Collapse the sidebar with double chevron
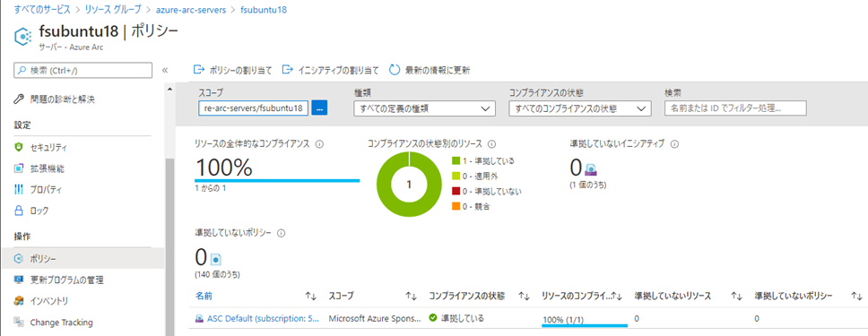Viewport: 868px width, 336px height. coord(164,70)
